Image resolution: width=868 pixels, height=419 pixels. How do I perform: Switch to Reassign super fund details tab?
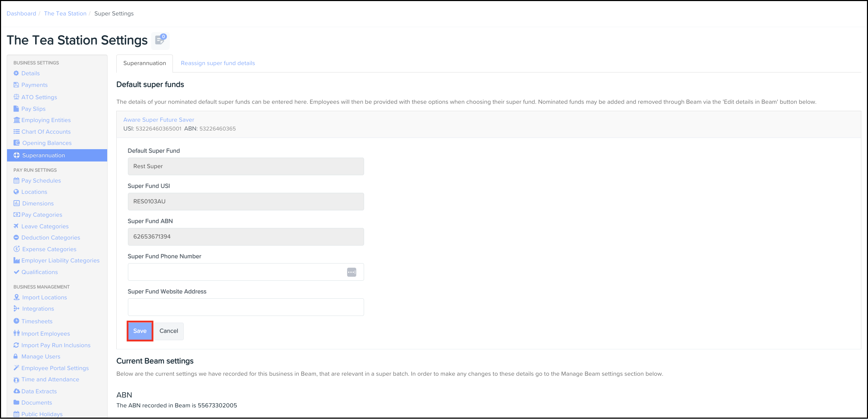coord(218,63)
